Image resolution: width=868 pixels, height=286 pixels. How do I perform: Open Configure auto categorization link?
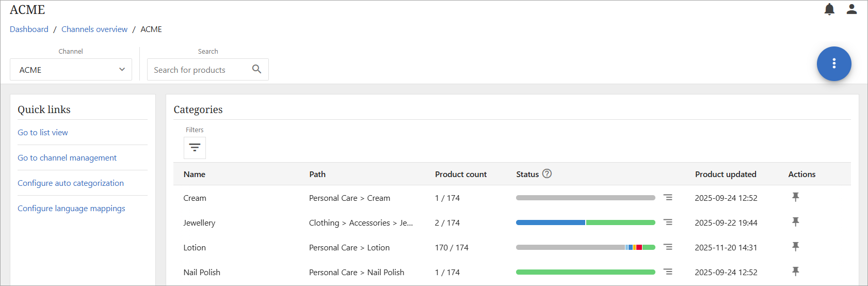(x=71, y=183)
